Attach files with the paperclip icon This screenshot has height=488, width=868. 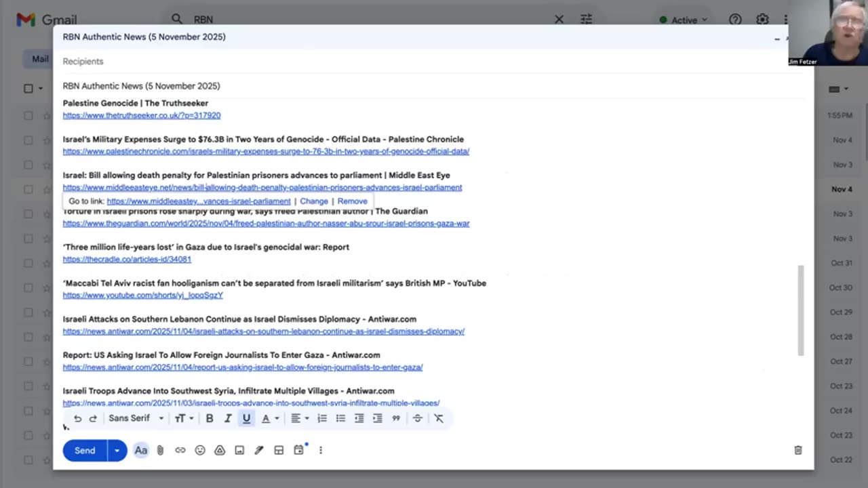click(160, 450)
